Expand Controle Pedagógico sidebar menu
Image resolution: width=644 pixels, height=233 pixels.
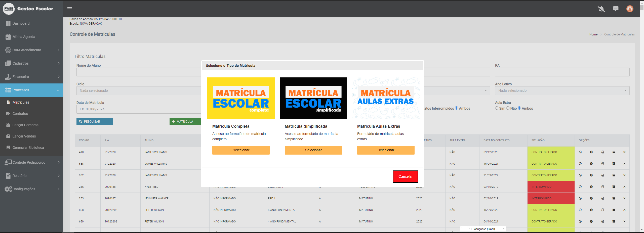point(31,162)
